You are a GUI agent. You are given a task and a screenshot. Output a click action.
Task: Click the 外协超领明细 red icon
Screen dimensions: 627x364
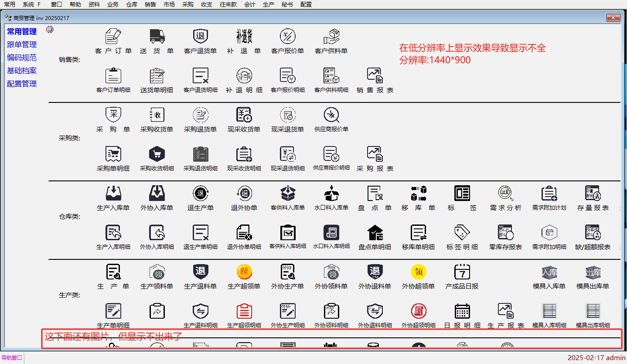tap(419, 311)
